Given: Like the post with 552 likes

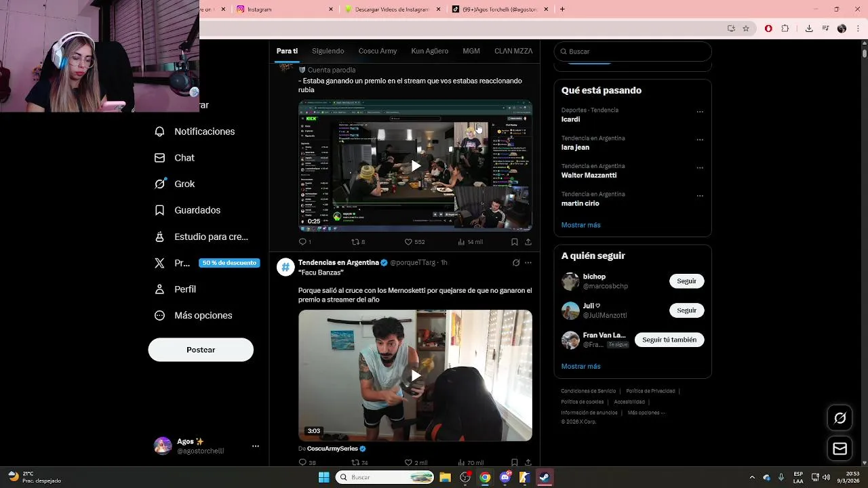Looking at the screenshot, I should [x=414, y=242].
